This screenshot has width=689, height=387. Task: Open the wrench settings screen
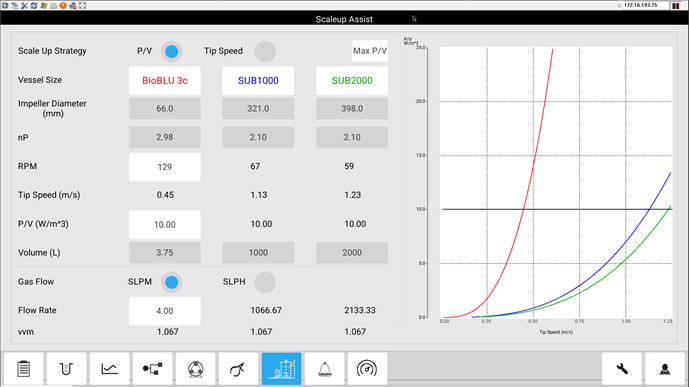click(x=622, y=369)
